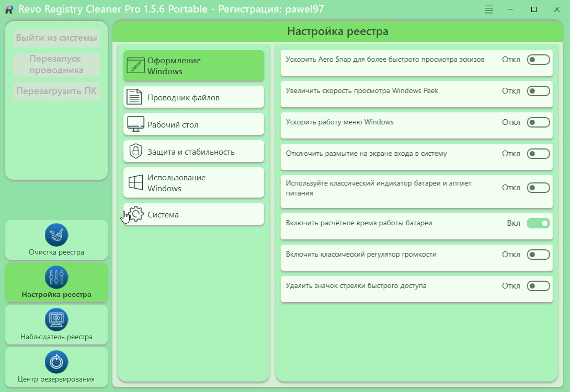
Task: Open Центр резервирования section
Action: pos(56,367)
